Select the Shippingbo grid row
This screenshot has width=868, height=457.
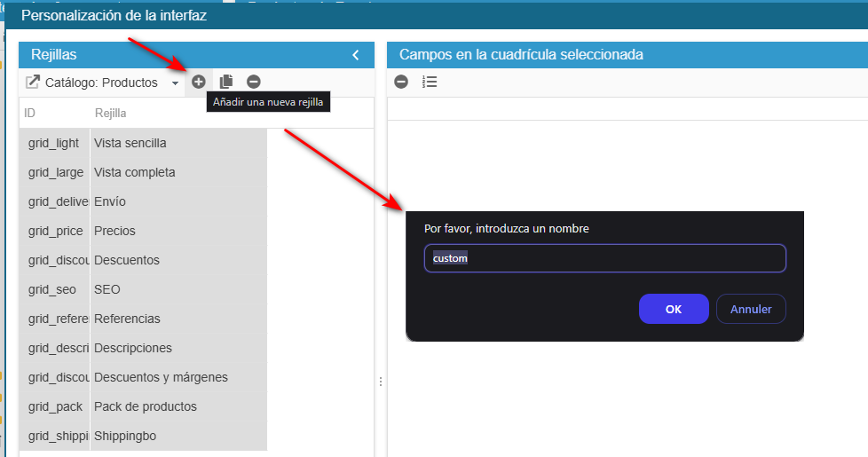(144, 436)
